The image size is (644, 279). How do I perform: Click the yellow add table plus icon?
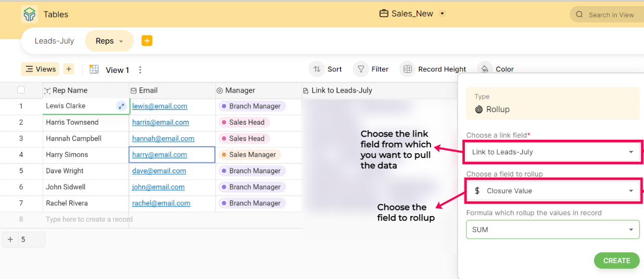pyautogui.click(x=147, y=41)
